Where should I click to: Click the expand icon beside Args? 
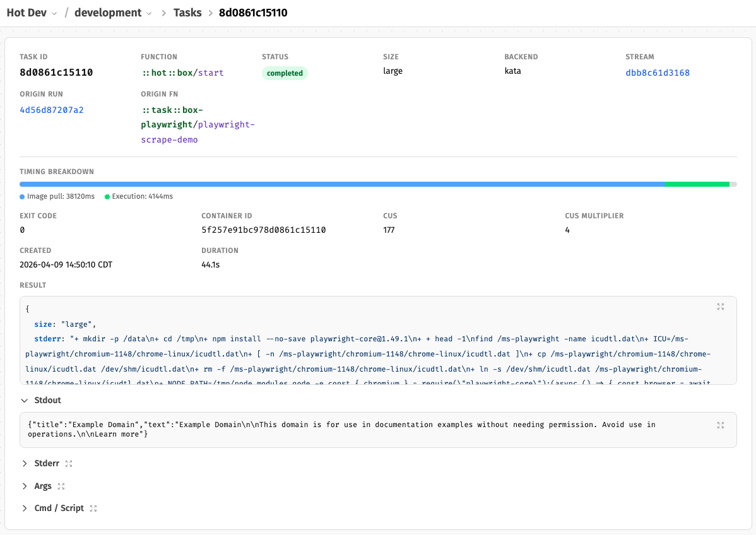[61, 486]
